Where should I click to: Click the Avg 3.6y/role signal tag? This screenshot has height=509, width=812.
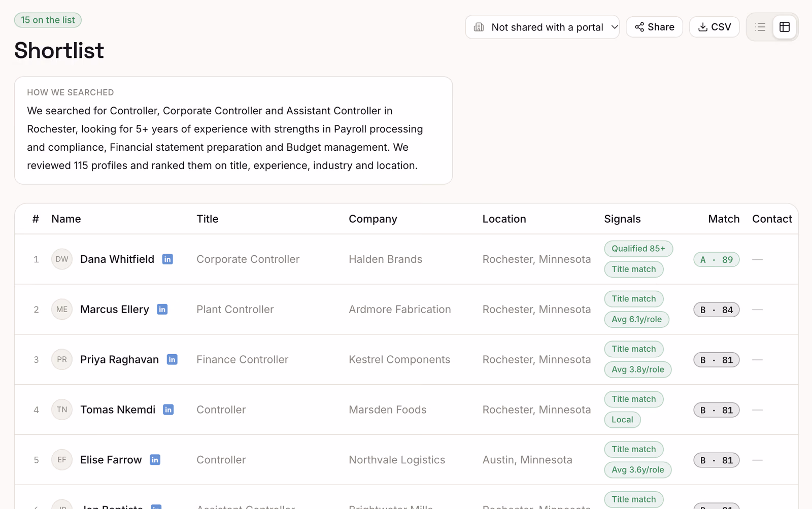638,470
